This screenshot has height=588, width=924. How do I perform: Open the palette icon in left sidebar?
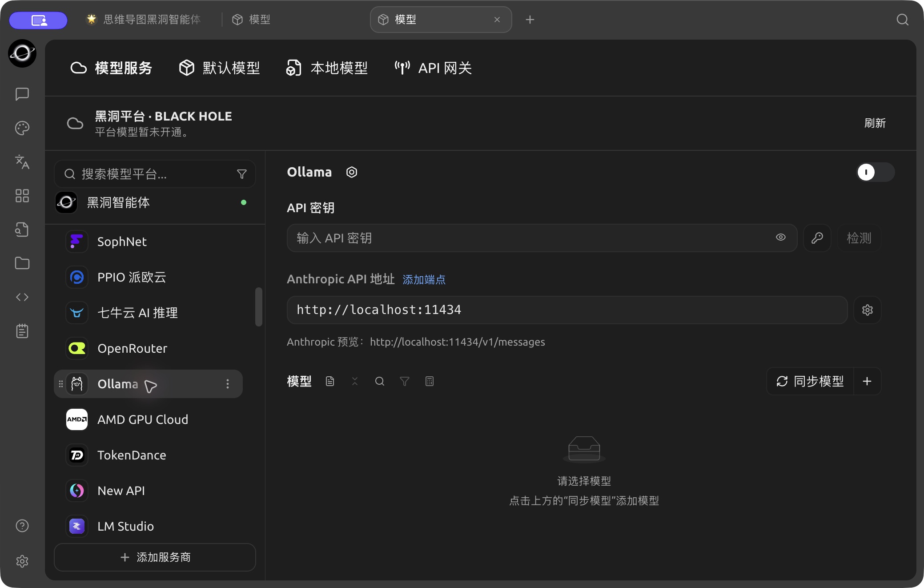tap(22, 128)
